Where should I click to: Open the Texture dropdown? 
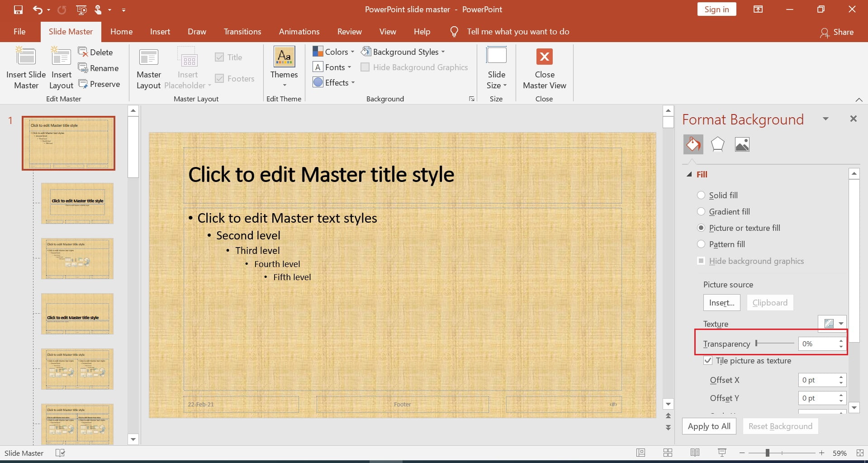841,323
